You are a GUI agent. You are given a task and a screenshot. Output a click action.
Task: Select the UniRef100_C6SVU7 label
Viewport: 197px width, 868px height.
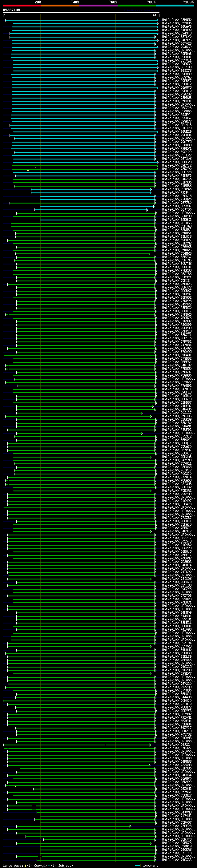(x=177, y=206)
